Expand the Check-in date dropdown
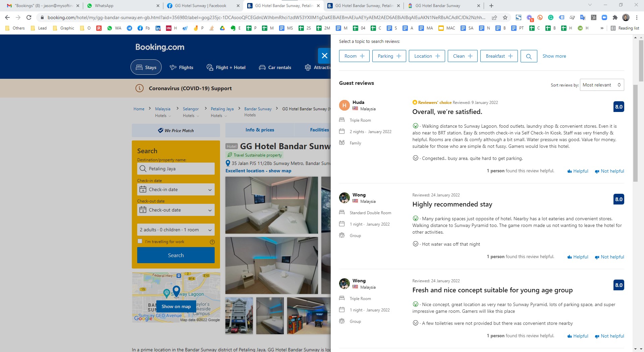 click(176, 190)
